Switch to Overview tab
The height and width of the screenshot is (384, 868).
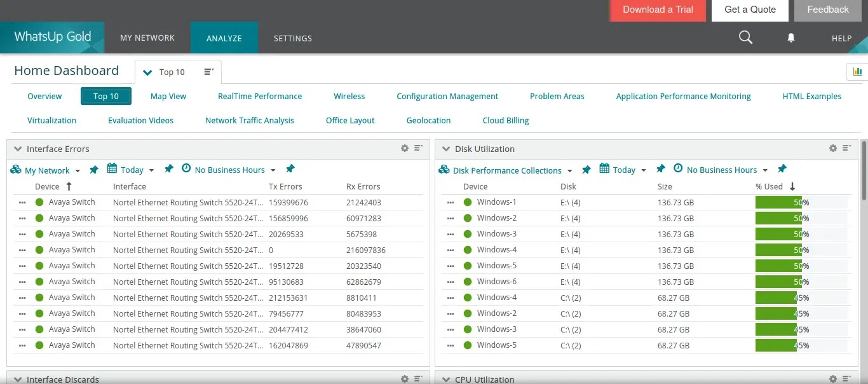tap(44, 97)
